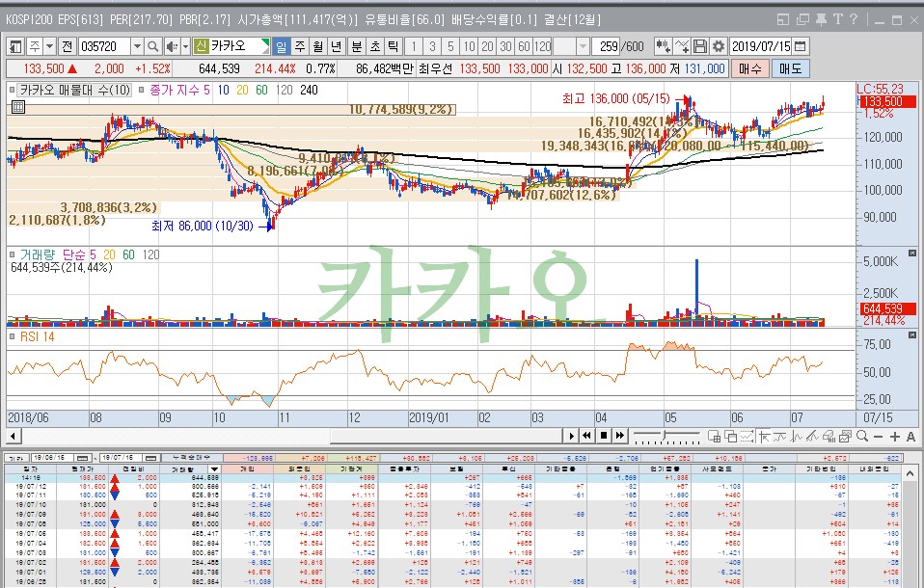Click the crosshair cursor tool icon
The image size is (924, 588).
(765, 437)
